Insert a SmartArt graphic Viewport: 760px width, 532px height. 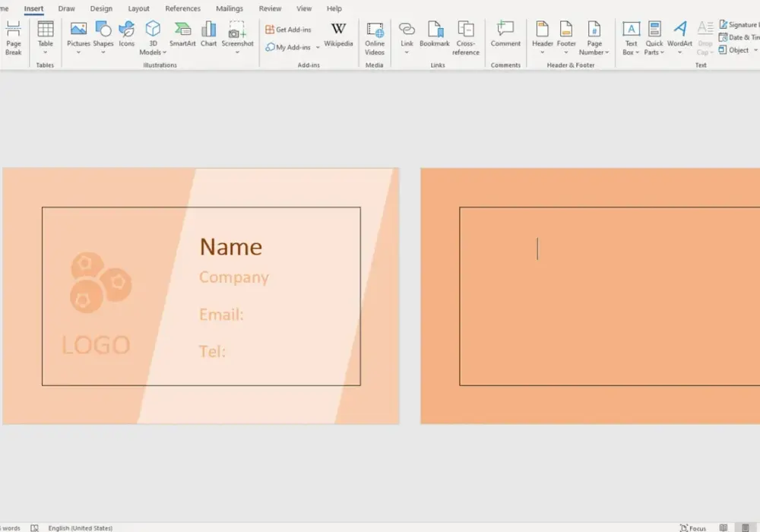[x=182, y=34]
